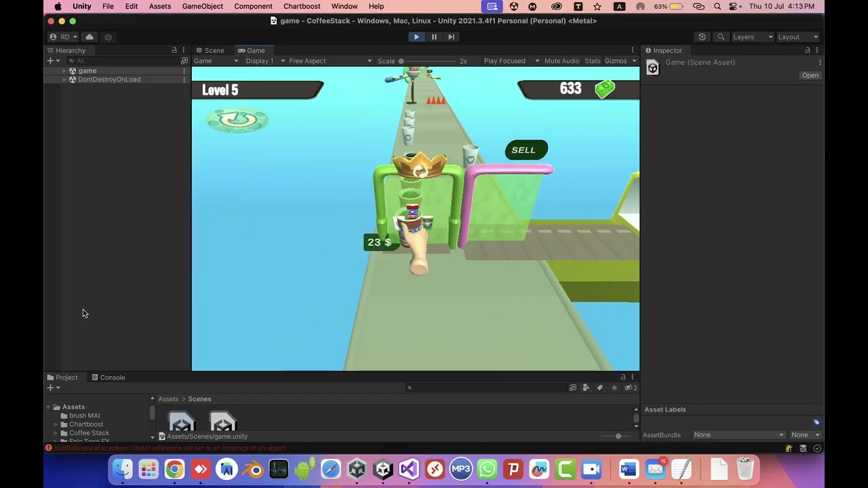Click the Game view Scale slider
Viewport: 868px width, 488px height.
click(429, 61)
